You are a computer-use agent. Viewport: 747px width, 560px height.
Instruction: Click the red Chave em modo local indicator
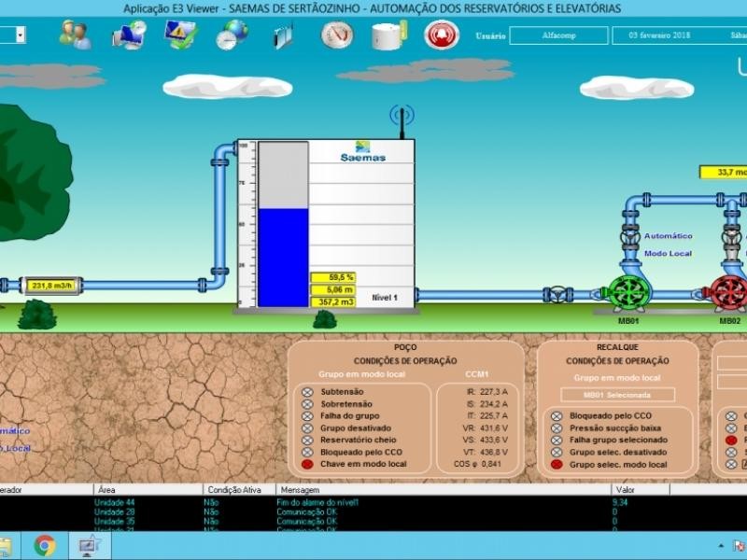pyautogui.click(x=307, y=464)
